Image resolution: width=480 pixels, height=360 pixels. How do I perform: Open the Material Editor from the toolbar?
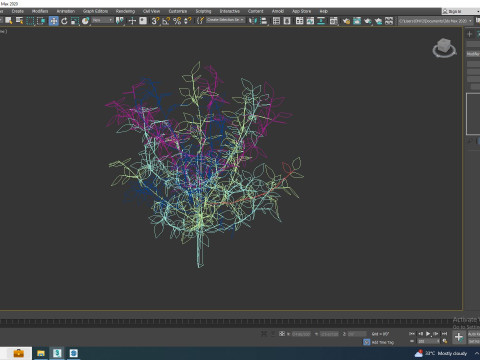click(333, 21)
